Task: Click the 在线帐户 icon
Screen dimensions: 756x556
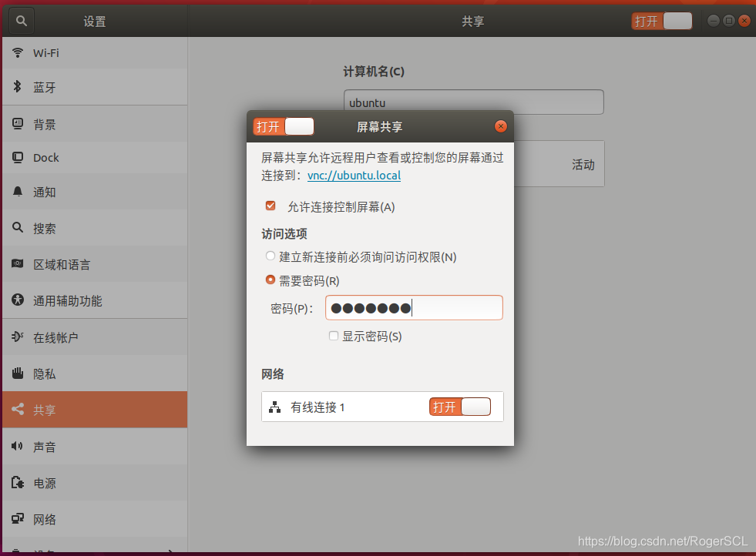Action: point(18,337)
